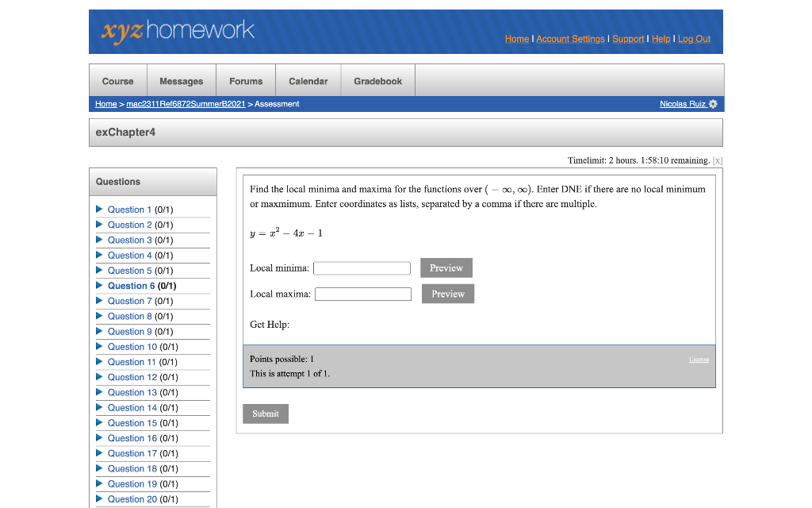
Task: Open user settings gear beside Nicolas Ruiz
Action: pyautogui.click(x=713, y=104)
